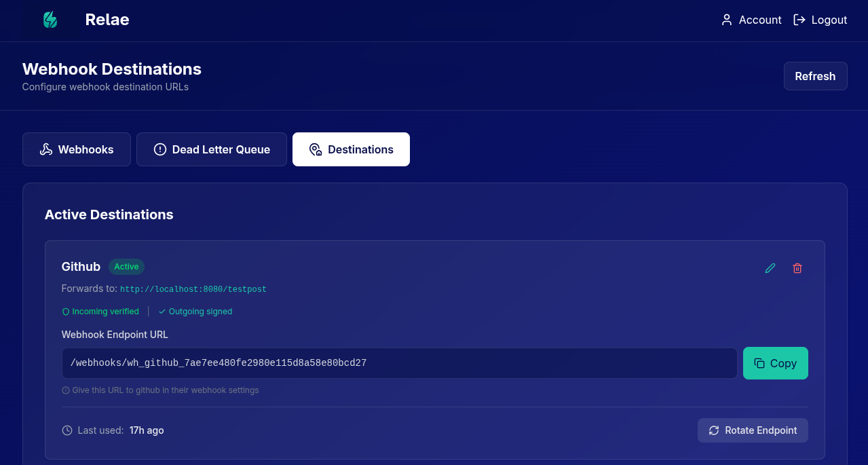
Task: Copy the webhook endpoint URL
Action: pyautogui.click(x=775, y=363)
